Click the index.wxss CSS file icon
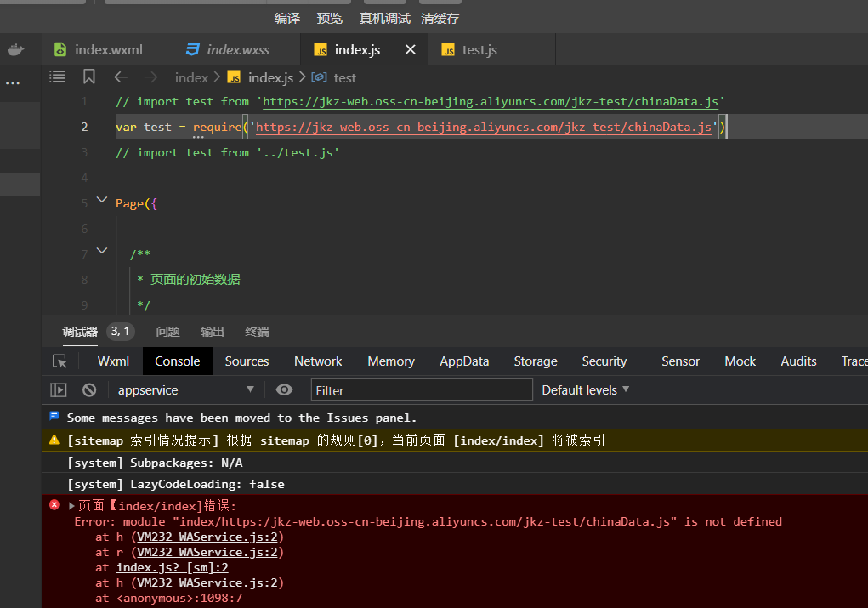This screenshot has width=868, height=608. click(x=193, y=49)
